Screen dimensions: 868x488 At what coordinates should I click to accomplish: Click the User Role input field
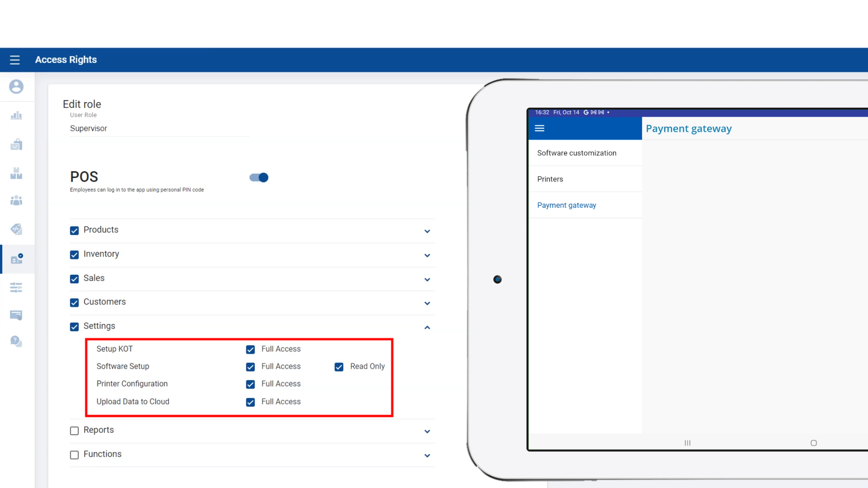point(158,129)
